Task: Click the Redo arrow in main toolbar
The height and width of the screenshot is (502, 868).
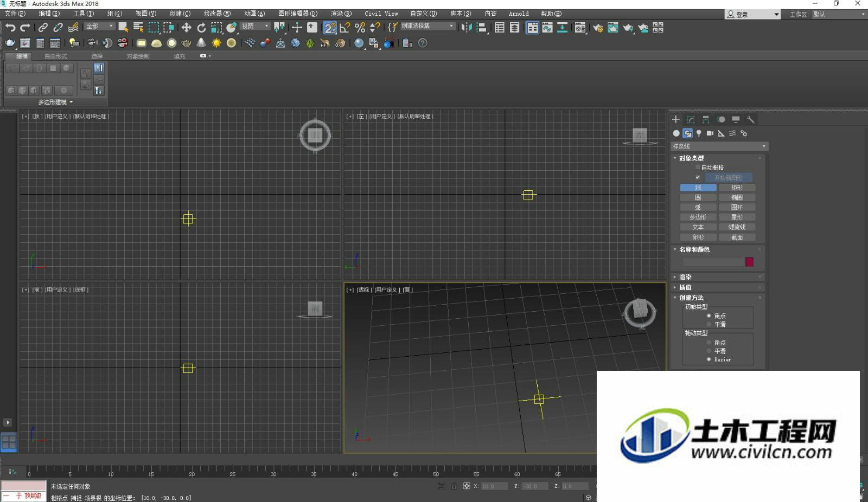Action: 25,28
